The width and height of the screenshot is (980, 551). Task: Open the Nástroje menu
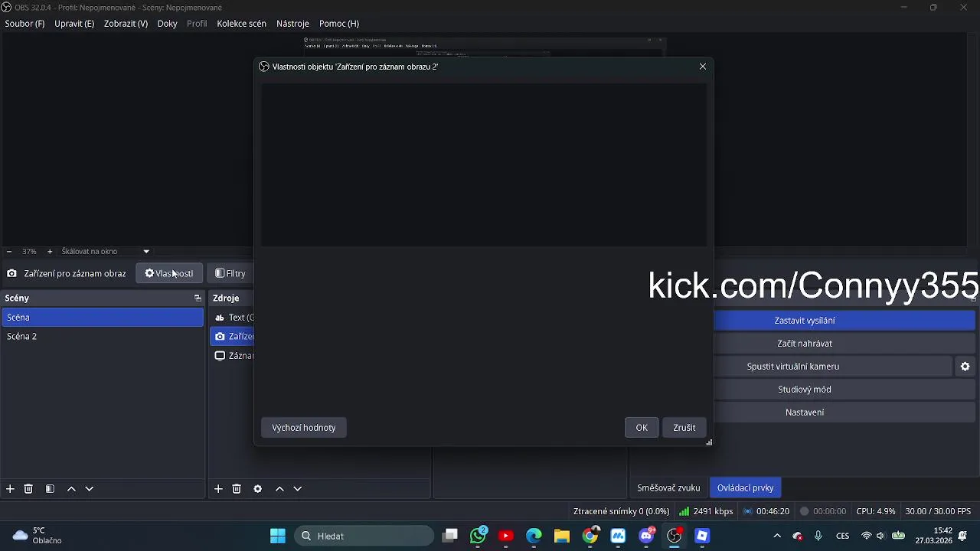(x=292, y=24)
